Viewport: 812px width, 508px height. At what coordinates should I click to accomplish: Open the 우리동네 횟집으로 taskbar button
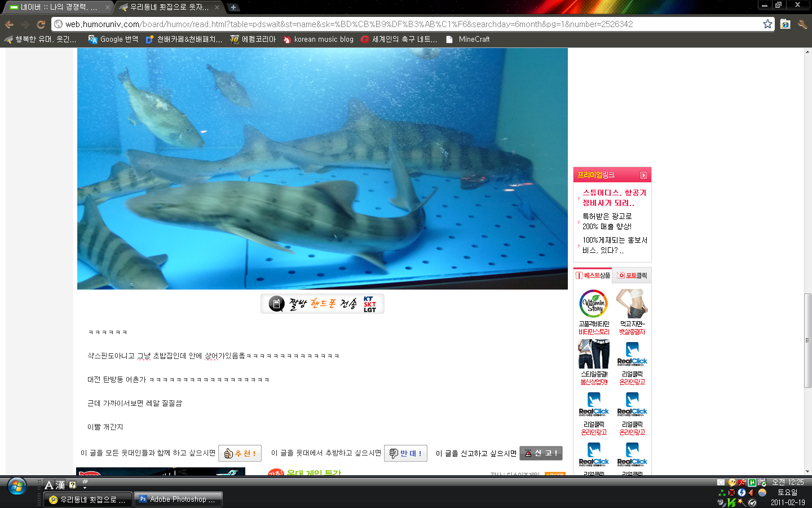[88, 500]
